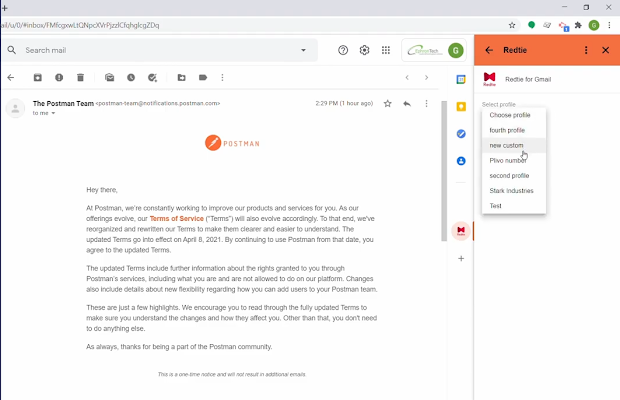Select 'Test' profile option
Screen dimensions: 620x400
pyautogui.click(x=514, y=206)
